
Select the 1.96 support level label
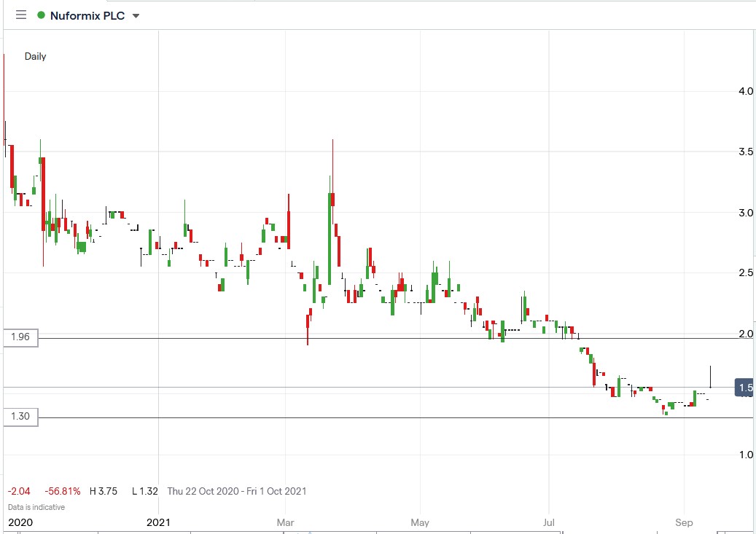pyautogui.click(x=20, y=337)
